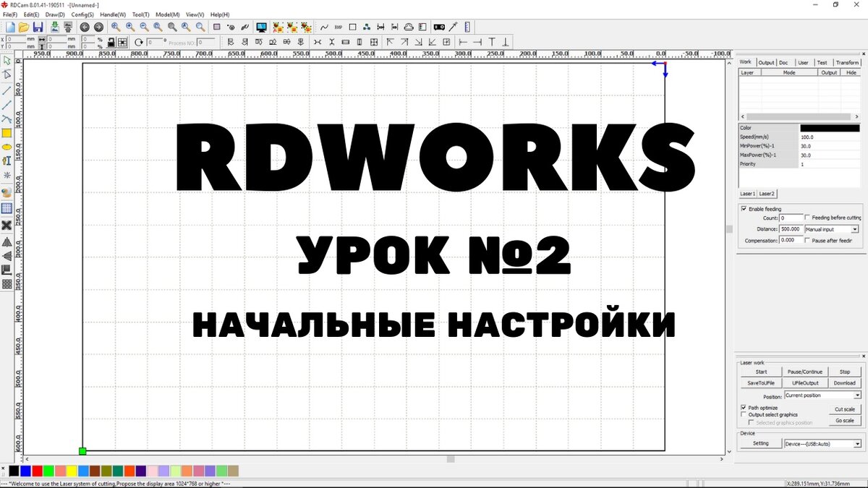The height and width of the screenshot is (488, 868).
Task: Click the Setting button in the Device panel
Action: (761, 442)
